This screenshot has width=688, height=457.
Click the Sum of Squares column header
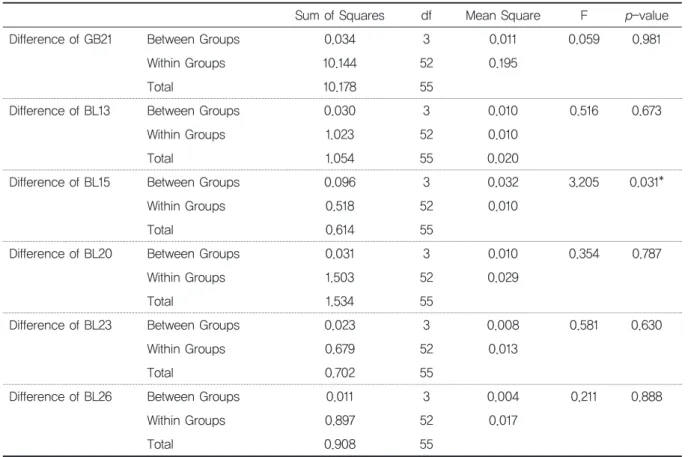click(339, 16)
